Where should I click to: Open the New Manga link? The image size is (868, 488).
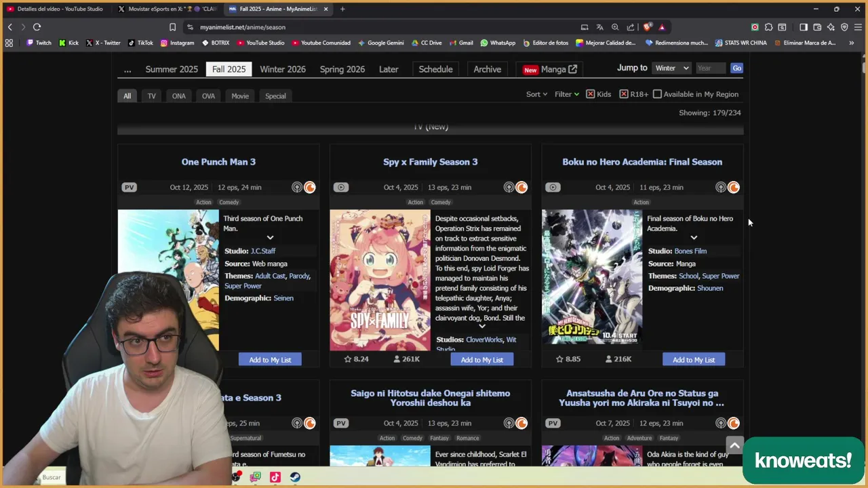pyautogui.click(x=550, y=69)
